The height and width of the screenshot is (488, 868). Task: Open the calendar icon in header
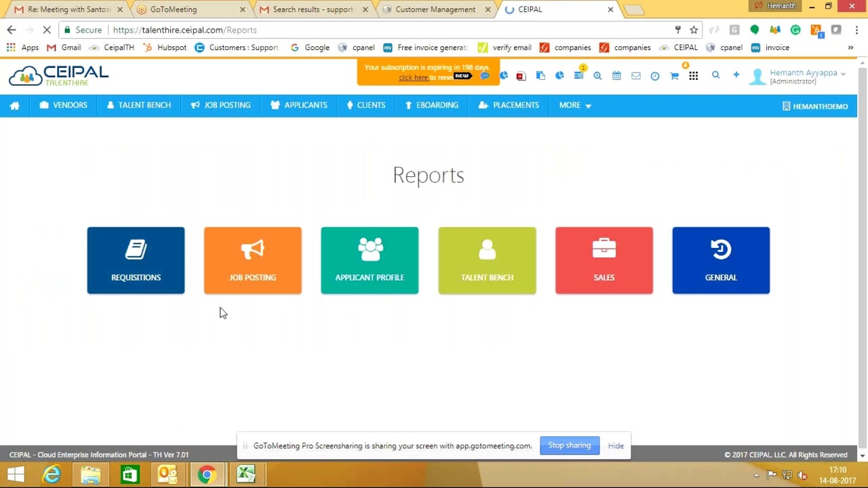616,76
